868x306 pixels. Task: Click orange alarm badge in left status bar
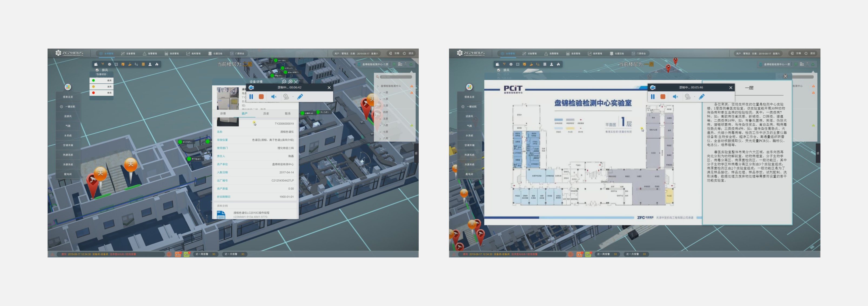[x=178, y=254]
